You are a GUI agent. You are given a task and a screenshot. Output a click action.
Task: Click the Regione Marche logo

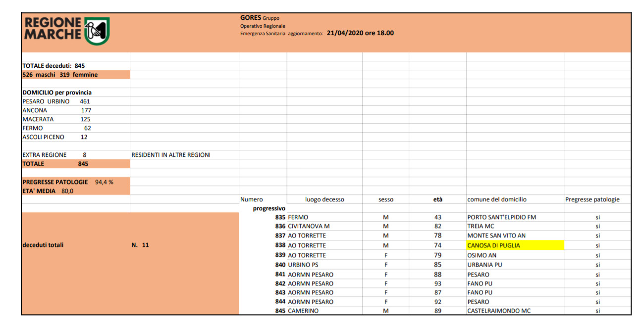coord(67,30)
